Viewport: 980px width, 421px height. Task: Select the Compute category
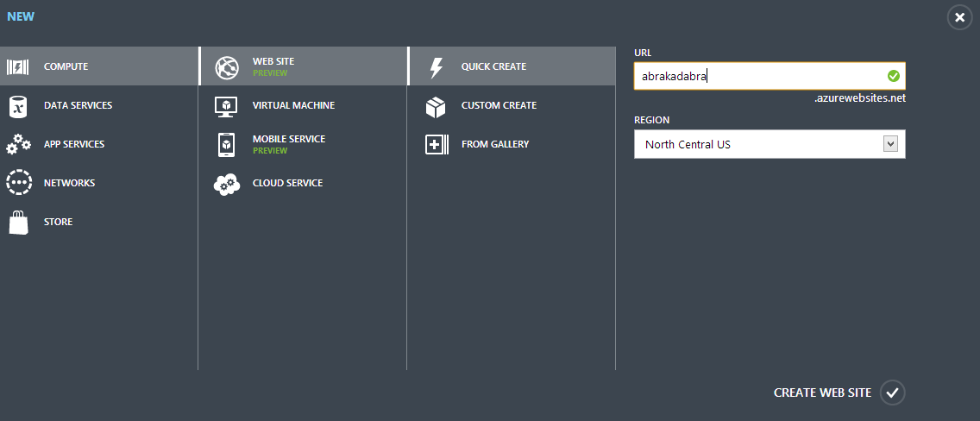[98, 66]
